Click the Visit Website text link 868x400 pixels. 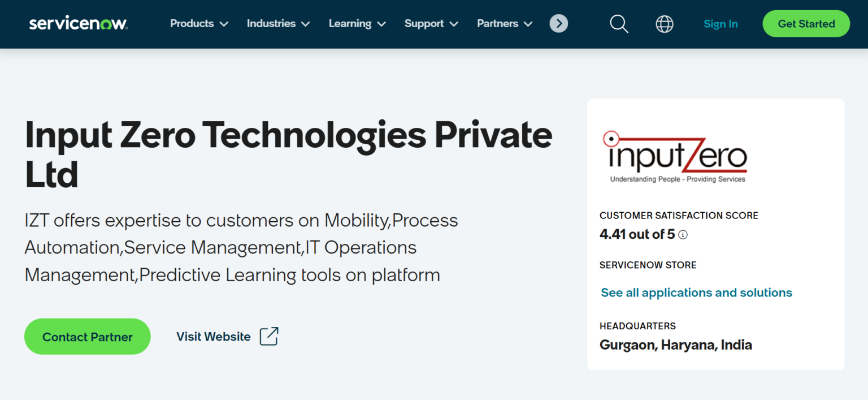(213, 336)
